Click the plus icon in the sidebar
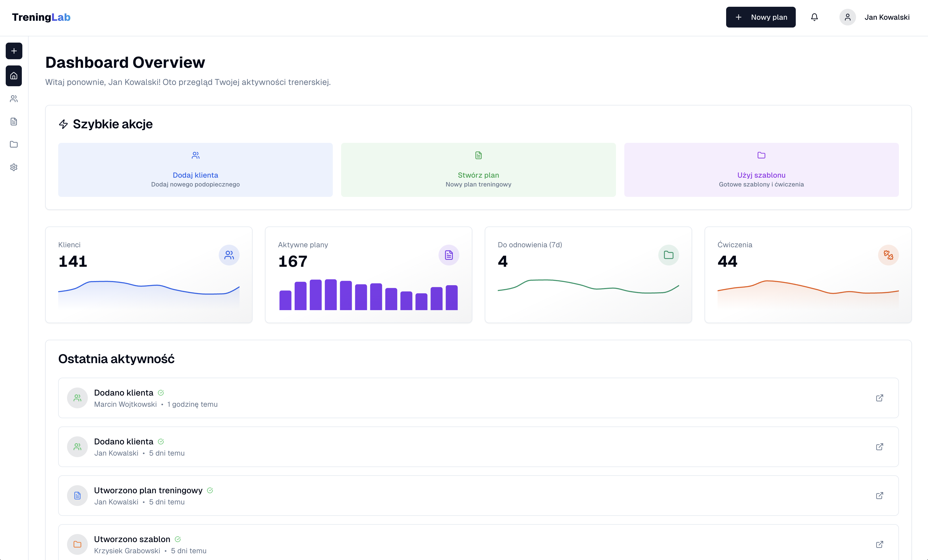The image size is (928, 560). click(x=14, y=51)
